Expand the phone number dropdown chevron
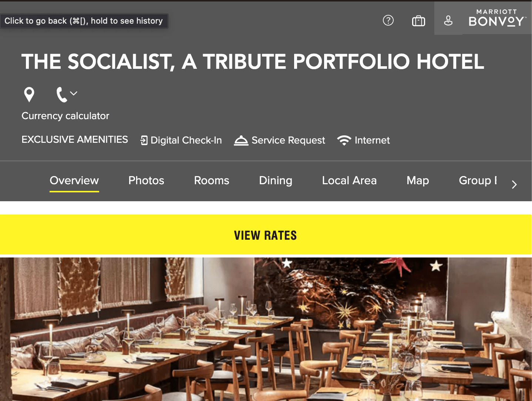532x401 pixels. (74, 93)
